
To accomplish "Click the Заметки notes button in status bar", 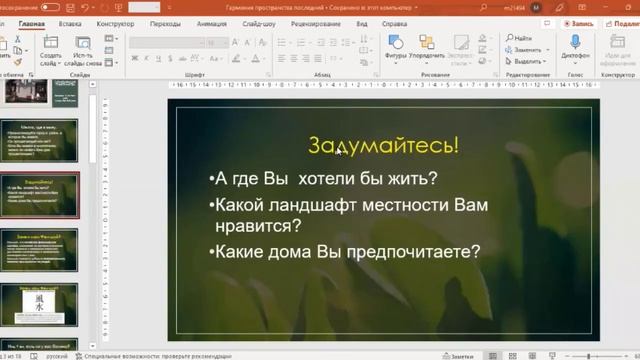I will point(458,356).
